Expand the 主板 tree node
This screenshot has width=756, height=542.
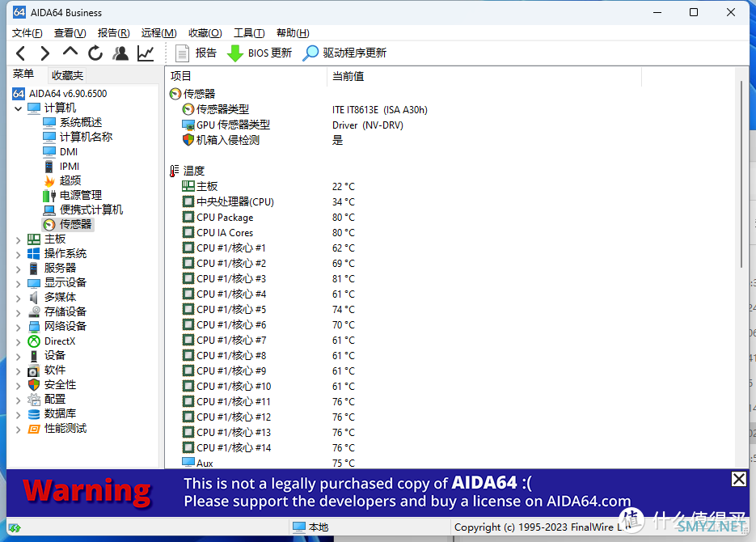[x=19, y=239]
